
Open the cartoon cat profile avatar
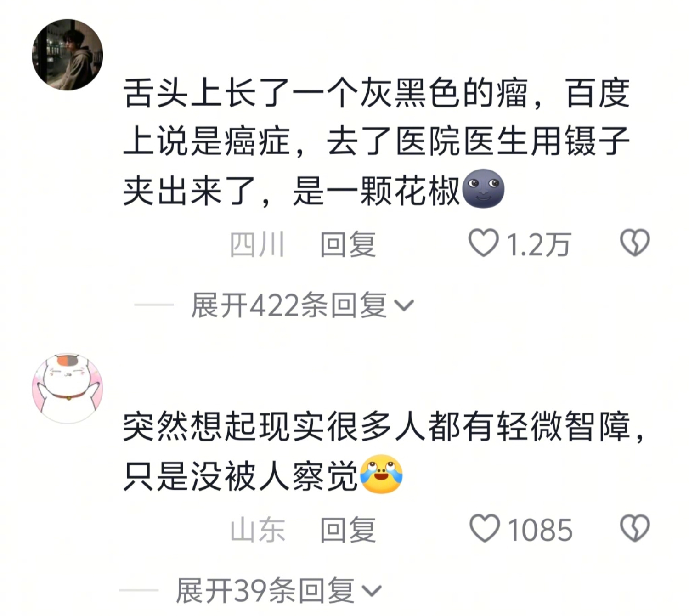tap(68, 388)
